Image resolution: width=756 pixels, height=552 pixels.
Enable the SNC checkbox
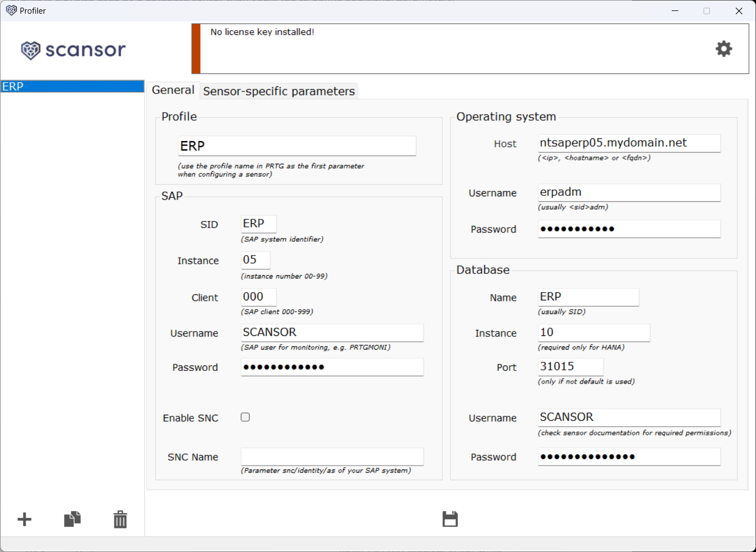(245, 417)
